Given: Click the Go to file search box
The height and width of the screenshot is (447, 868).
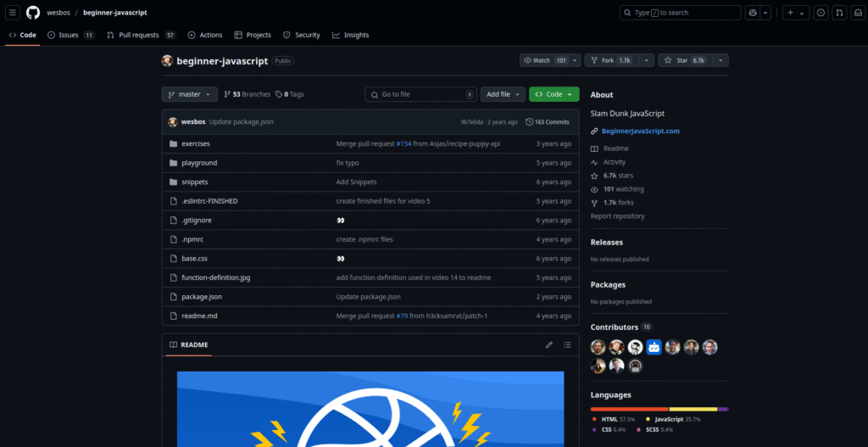Looking at the screenshot, I should click(x=420, y=94).
